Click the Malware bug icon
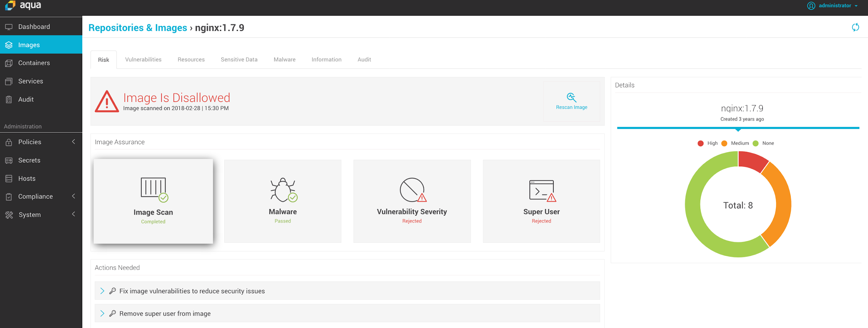 284,190
